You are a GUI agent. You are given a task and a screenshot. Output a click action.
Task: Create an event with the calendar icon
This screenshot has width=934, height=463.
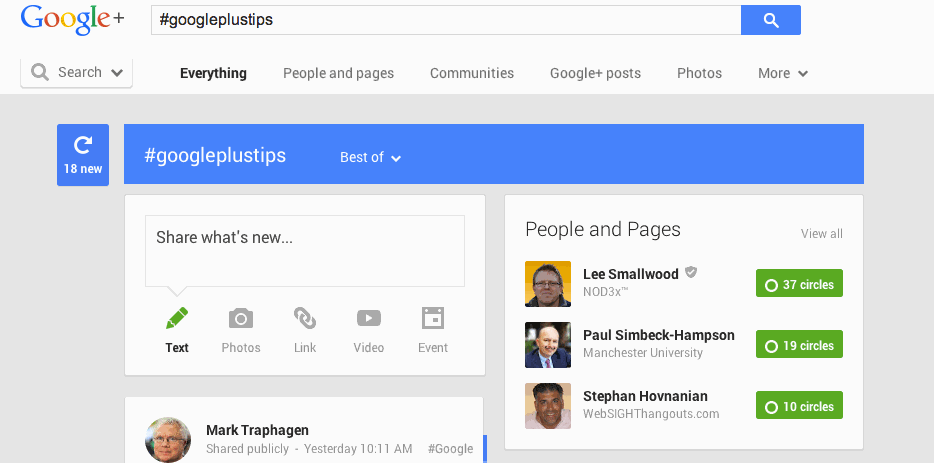(433, 318)
